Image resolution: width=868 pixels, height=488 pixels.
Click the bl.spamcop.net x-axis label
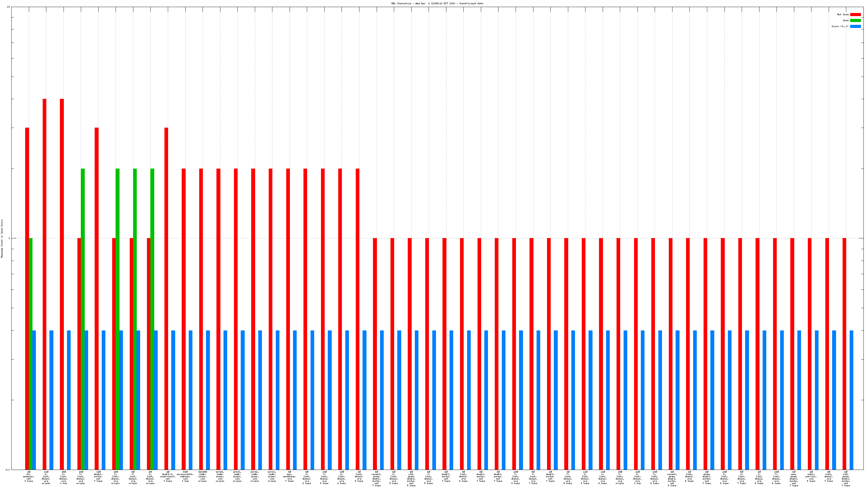(29, 476)
